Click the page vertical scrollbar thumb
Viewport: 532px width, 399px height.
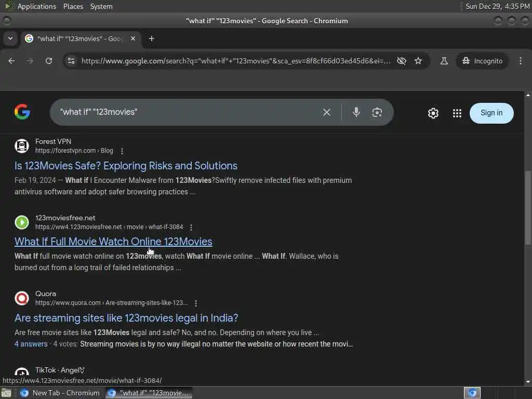tap(528, 208)
